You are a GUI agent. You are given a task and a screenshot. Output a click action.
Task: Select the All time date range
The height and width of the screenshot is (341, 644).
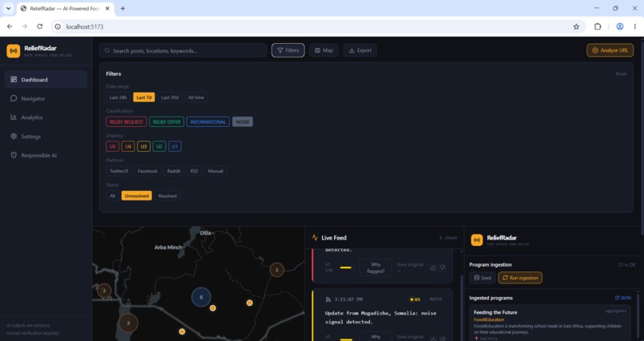[196, 97]
